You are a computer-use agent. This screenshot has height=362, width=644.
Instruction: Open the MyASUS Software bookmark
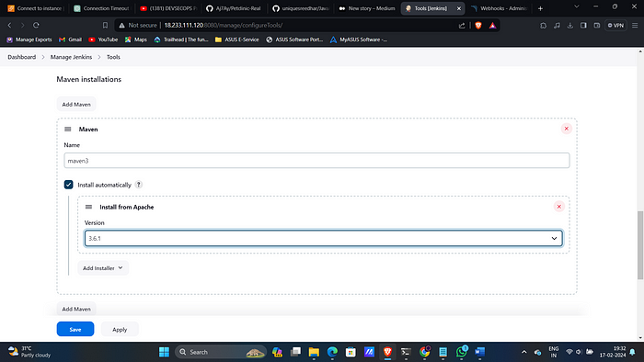[x=359, y=40]
